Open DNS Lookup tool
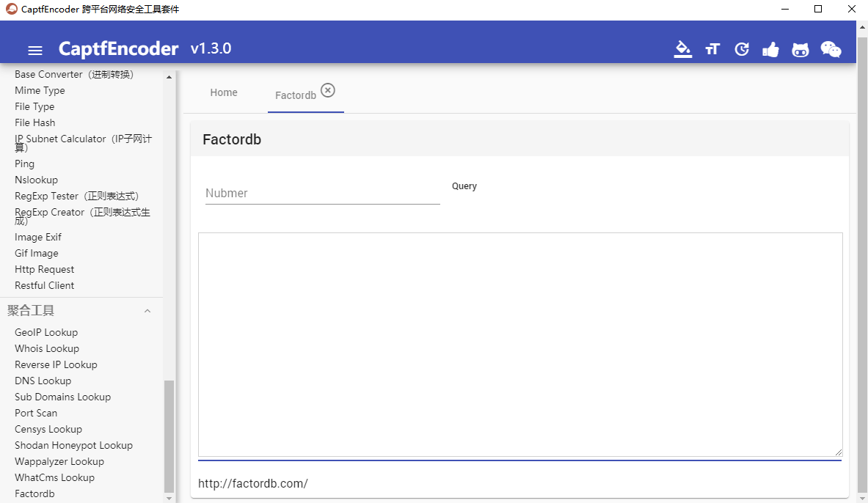868x503 pixels. click(x=43, y=380)
